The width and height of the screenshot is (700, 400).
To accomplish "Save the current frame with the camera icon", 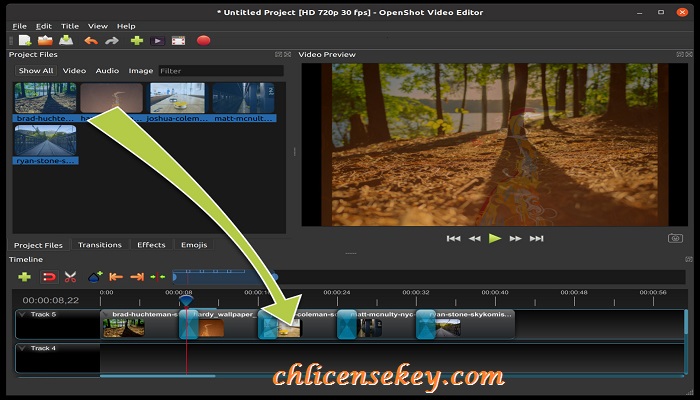I will pos(675,238).
